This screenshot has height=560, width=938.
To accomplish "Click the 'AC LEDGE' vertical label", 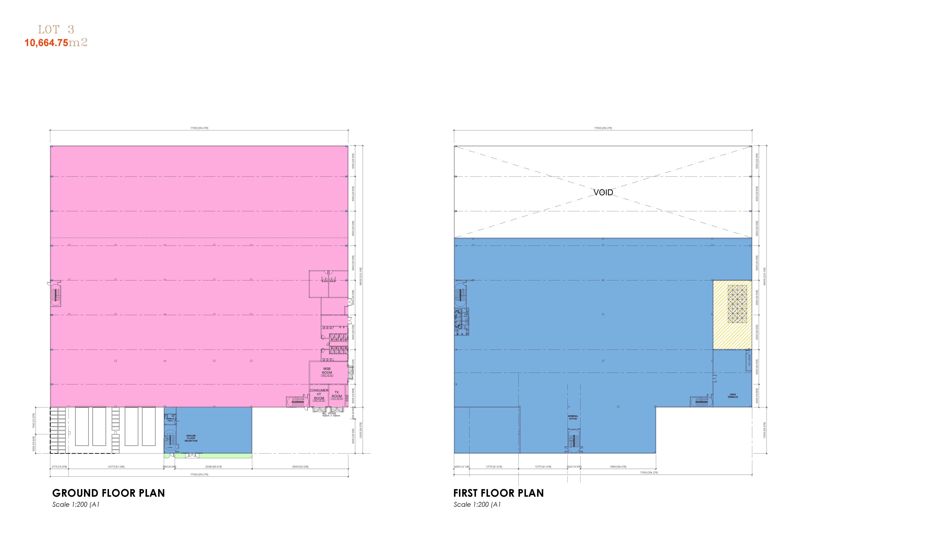I will 749,360.
